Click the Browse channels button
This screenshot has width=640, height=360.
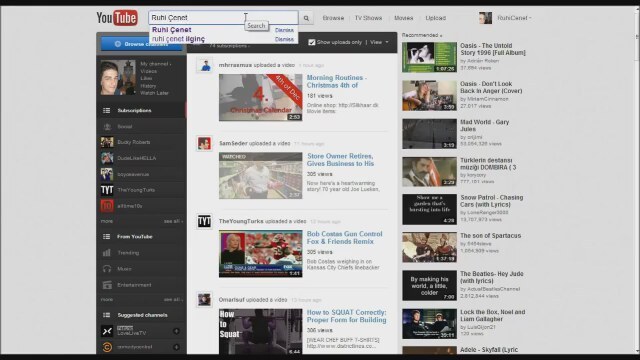coord(141,44)
